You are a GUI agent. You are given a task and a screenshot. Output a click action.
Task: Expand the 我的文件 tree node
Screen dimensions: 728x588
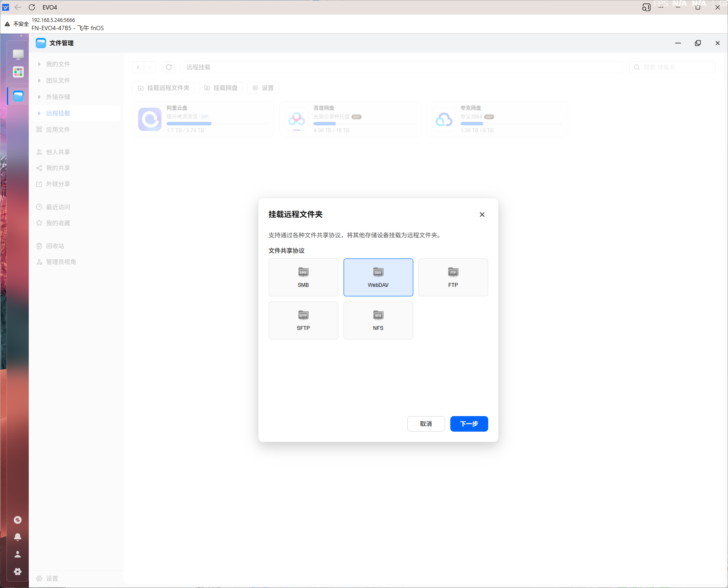click(39, 64)
